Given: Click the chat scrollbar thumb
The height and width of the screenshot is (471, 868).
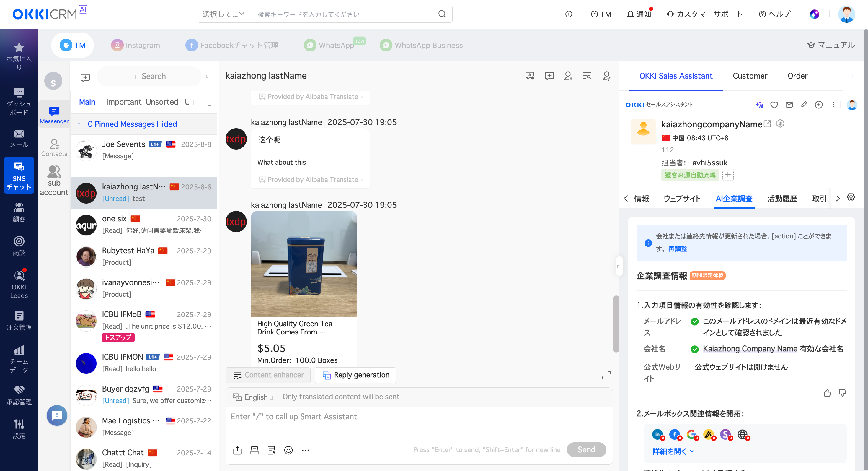Looking at the screenshot, I should (x=616, y=324).
